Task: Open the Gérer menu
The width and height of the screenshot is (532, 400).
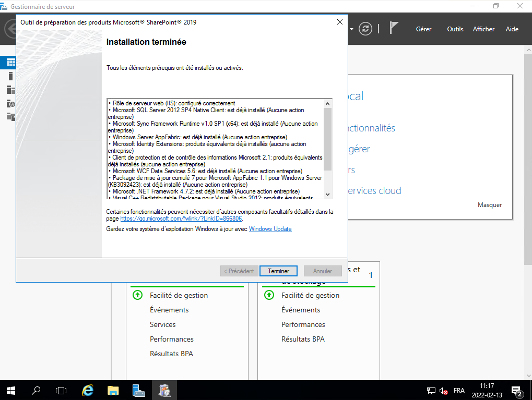Action: (423, 29)
